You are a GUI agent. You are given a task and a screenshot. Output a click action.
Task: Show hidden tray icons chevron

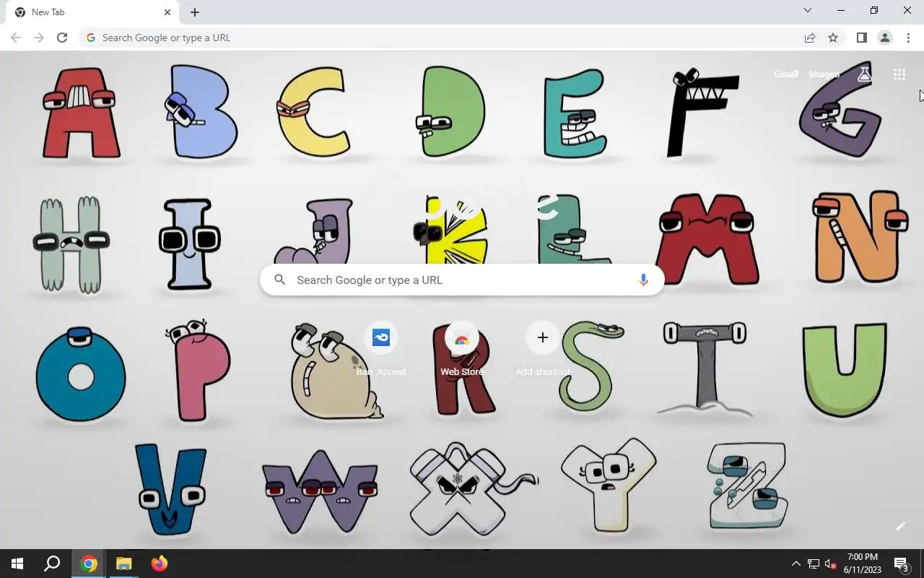[796, 564]
